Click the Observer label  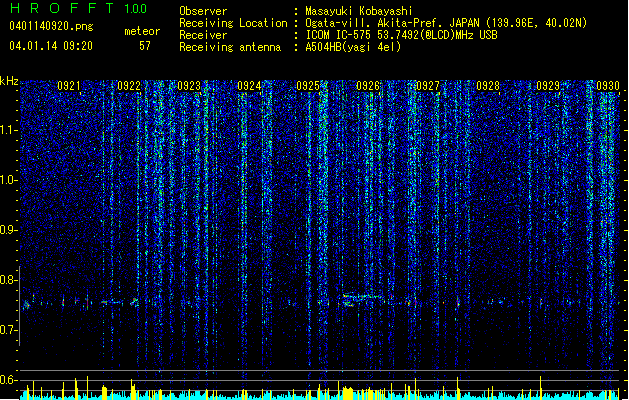tap(203, 11)
